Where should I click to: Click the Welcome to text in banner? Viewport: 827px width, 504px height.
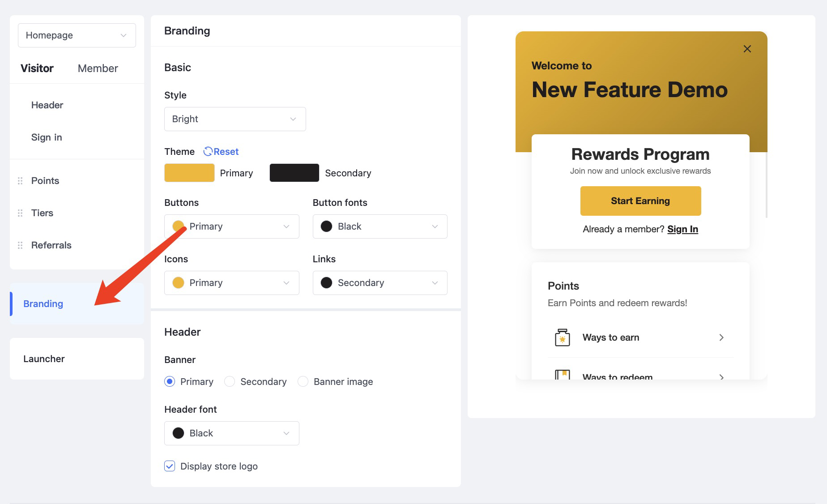pyautogui.click(x=562, y=66)
